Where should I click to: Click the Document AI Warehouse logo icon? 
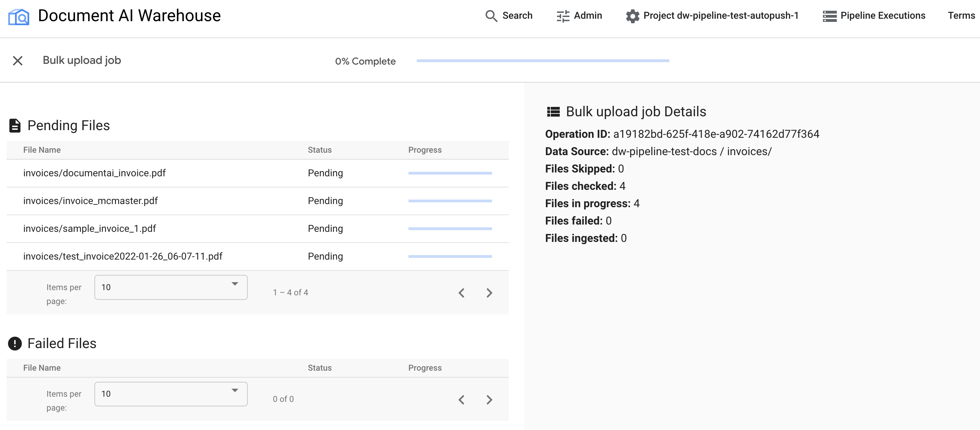point(18,17)
